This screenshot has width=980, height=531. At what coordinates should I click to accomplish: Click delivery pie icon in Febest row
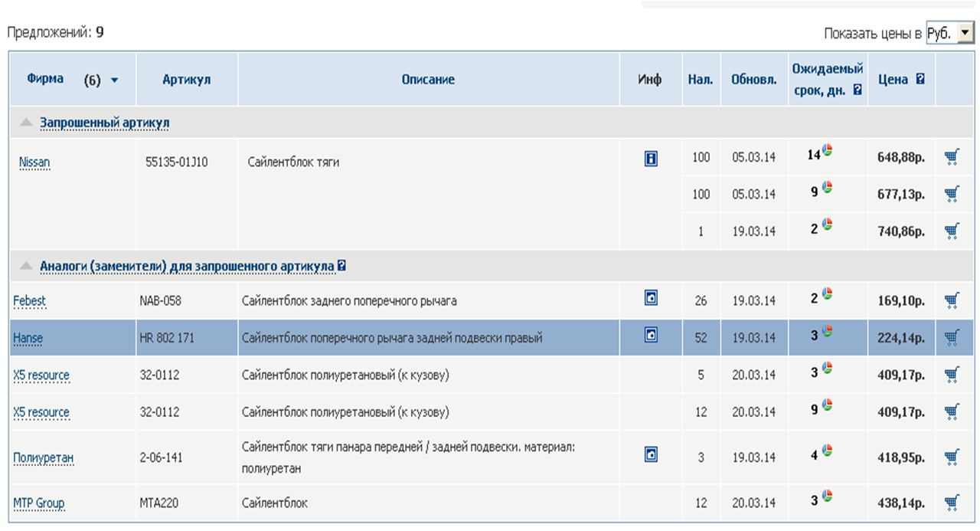[x=828, y=293]
